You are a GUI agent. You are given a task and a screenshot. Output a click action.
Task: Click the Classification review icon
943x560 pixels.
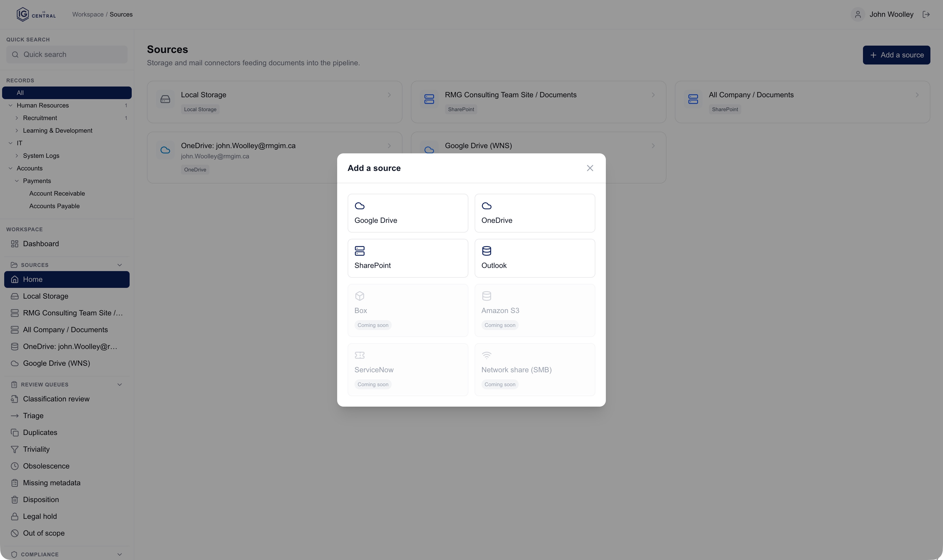[x=15, y=399]
